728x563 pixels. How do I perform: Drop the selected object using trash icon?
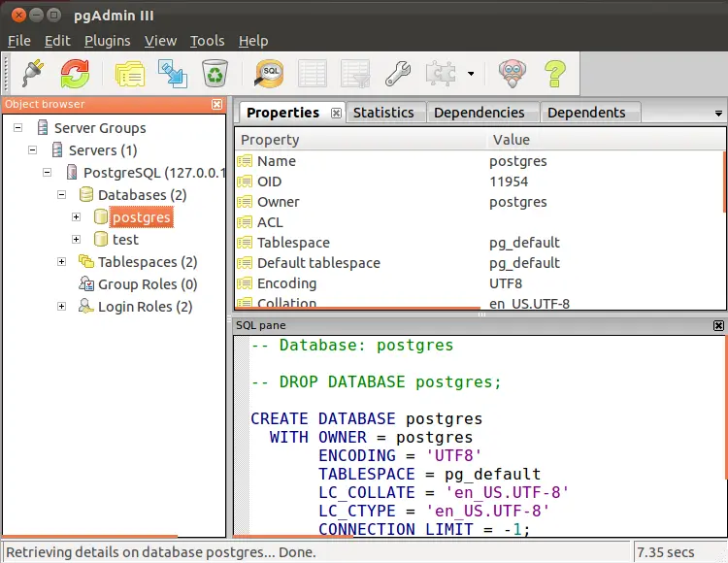[x=215, y=73]
